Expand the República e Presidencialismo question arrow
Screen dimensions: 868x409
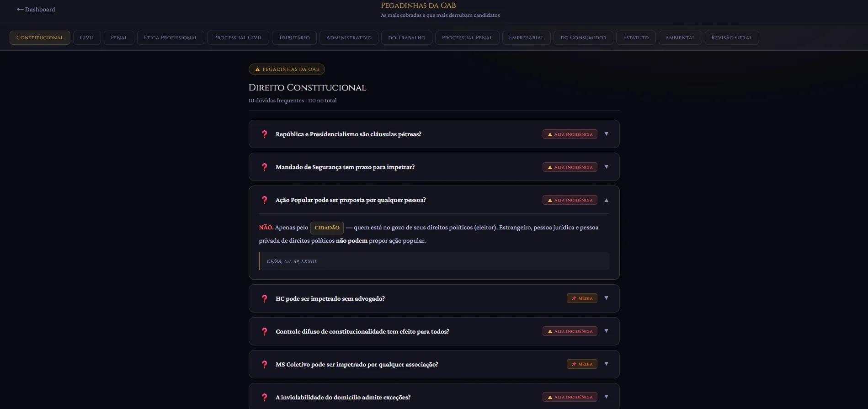point(607,134)
